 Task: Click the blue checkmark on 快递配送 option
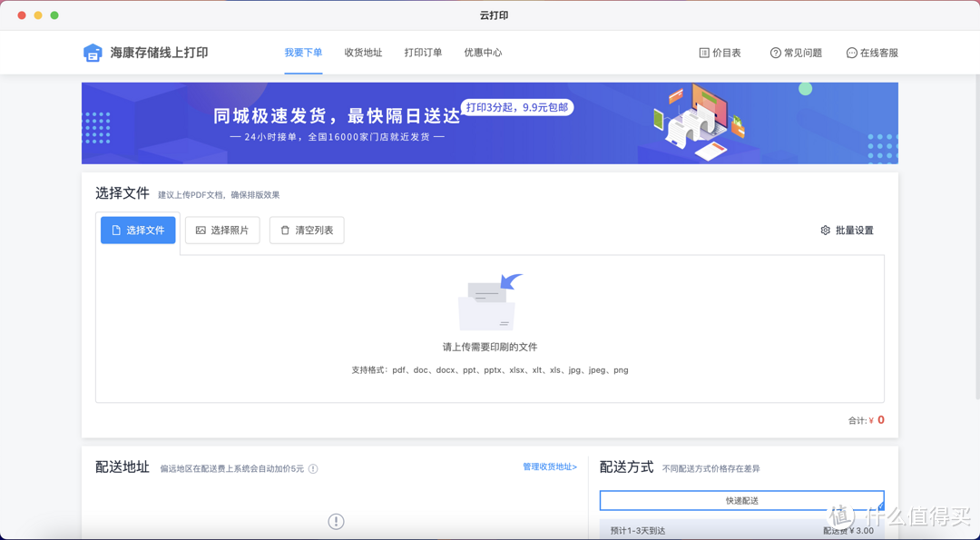tap(879, 505)
